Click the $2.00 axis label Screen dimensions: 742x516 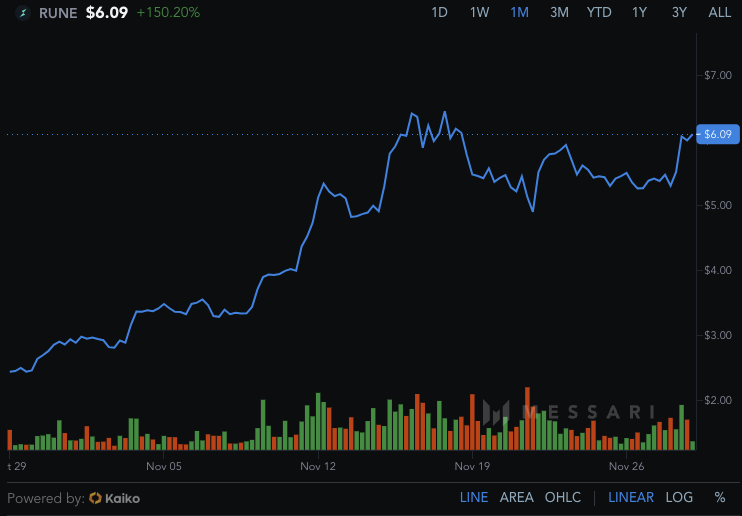point(717,400)
